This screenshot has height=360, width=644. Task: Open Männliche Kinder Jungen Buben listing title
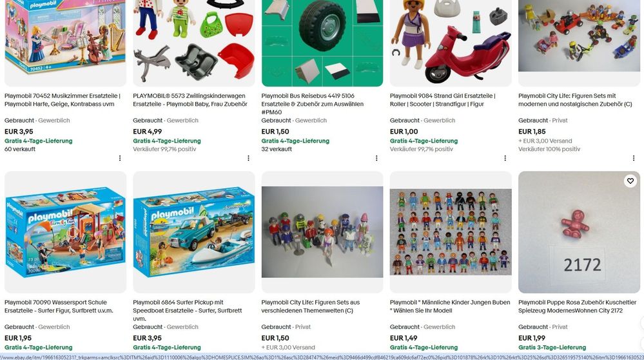click(x=450, y=306)
